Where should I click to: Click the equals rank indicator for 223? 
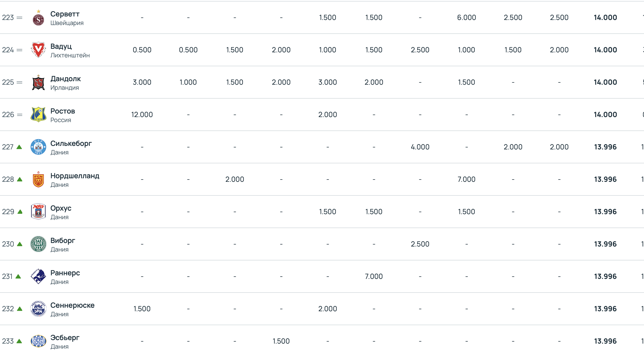tap(19, 18)
